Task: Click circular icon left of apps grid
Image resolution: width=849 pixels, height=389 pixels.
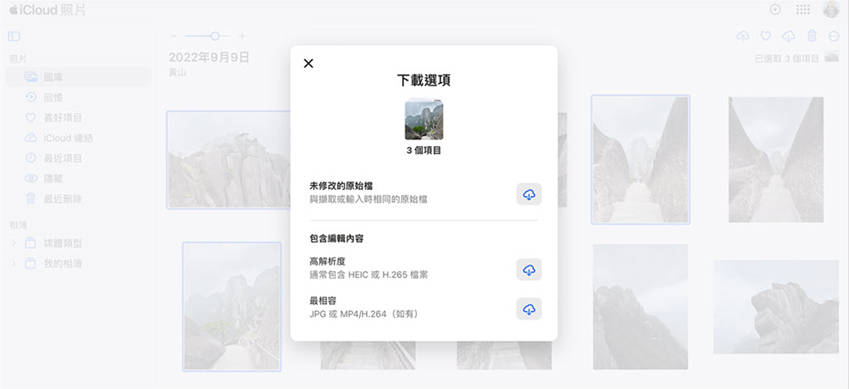Action: point(775,10)
